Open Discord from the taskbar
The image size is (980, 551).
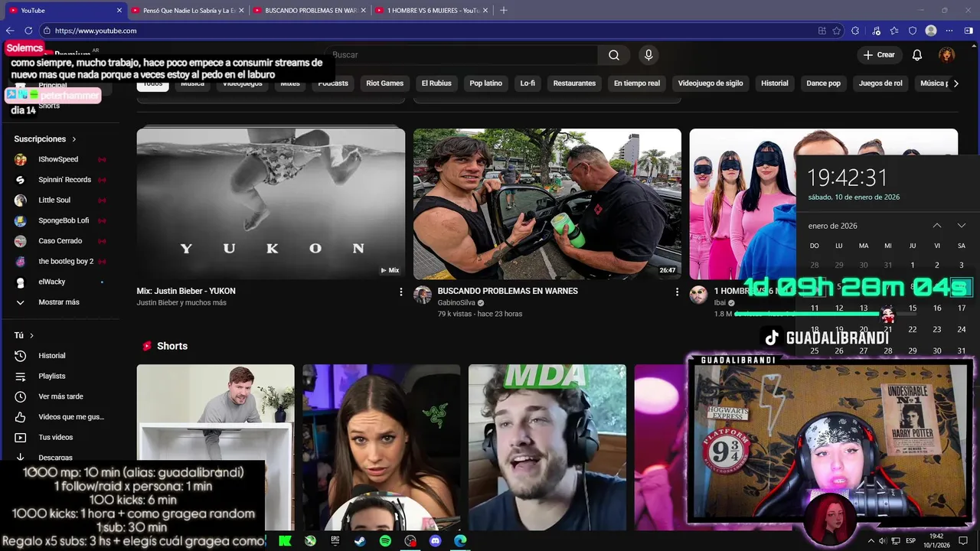[436, 540]
